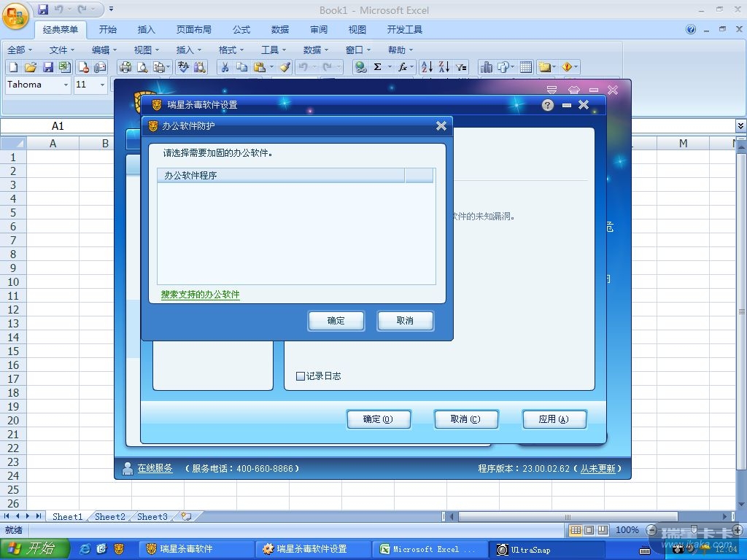Click the Paste clipboard icon
Screen dimensions: 747x560
[x=259, y=67]
